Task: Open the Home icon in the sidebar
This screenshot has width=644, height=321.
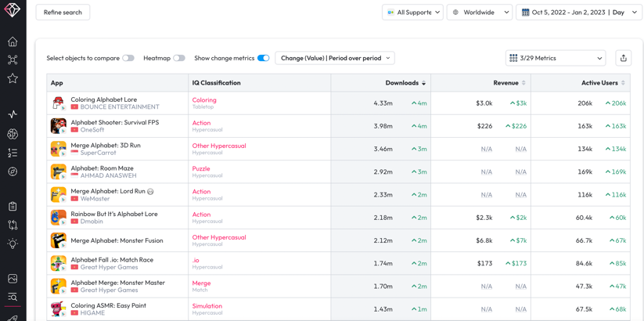Action: pos(13,41)
